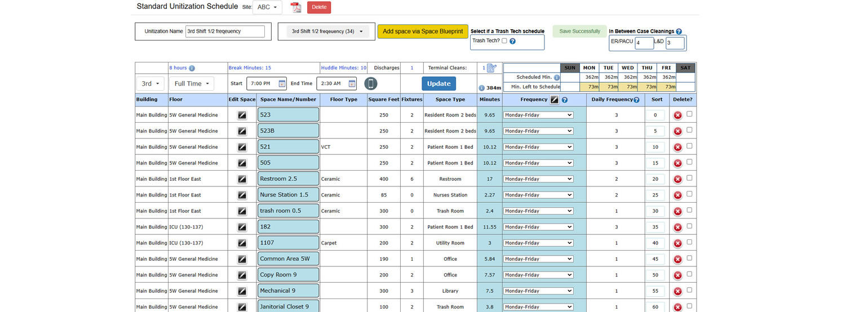Viewport: 868px width, 312px height.
Task: Check delete box for Common Area 5W
Action: point(689,258)
